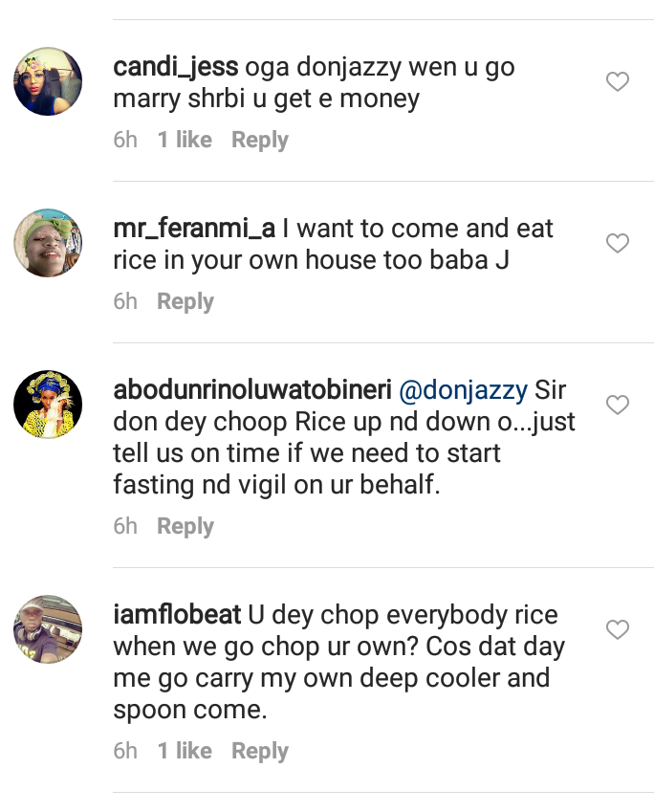
Task: Visit mr_feranmi_a's profile via username
Action: 194,230
